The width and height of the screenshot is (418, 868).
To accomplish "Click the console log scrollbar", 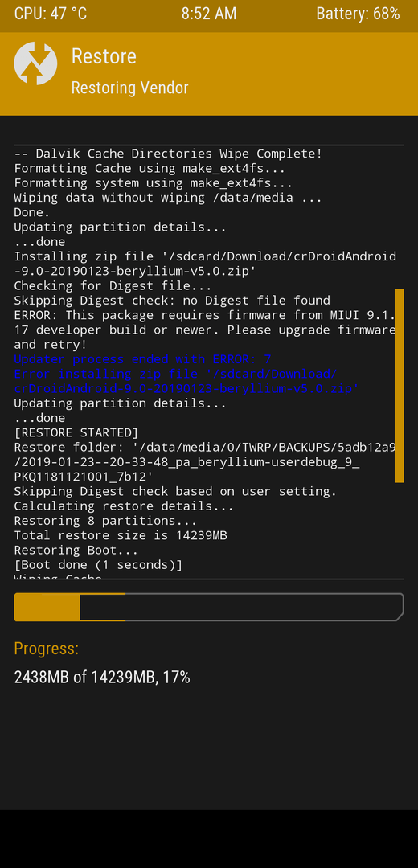I will pos(400,385).
